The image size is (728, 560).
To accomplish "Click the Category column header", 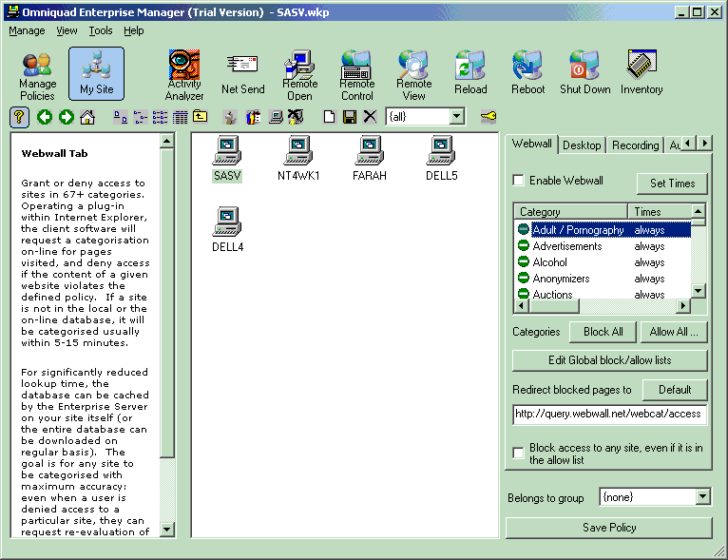I will click(570, 212).
